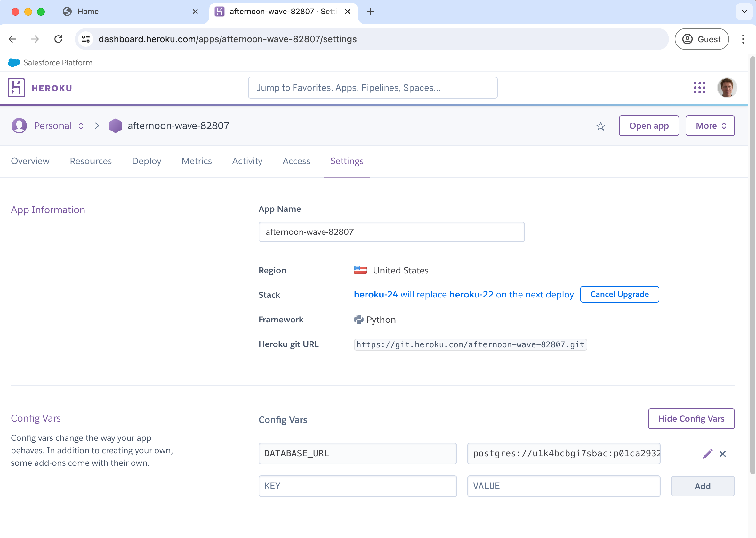Click Hide Config Vars button
The image size is (756, 538).
[x=691, y=418]
